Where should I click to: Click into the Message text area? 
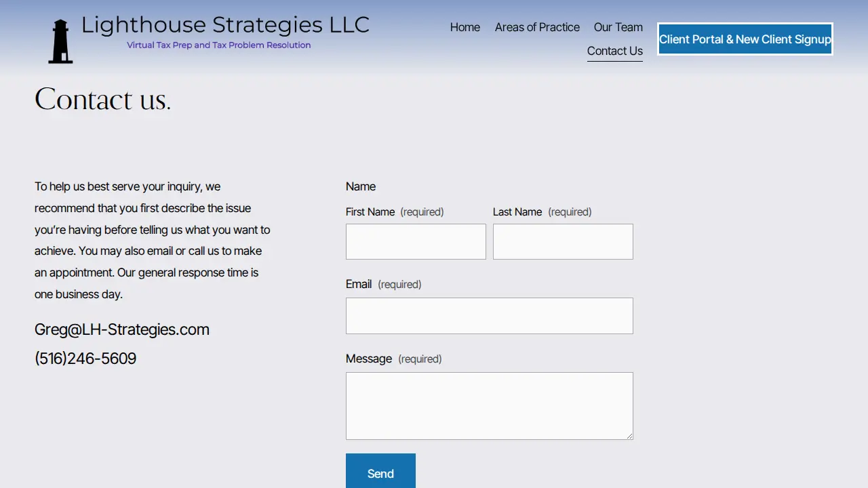[490, 406]
